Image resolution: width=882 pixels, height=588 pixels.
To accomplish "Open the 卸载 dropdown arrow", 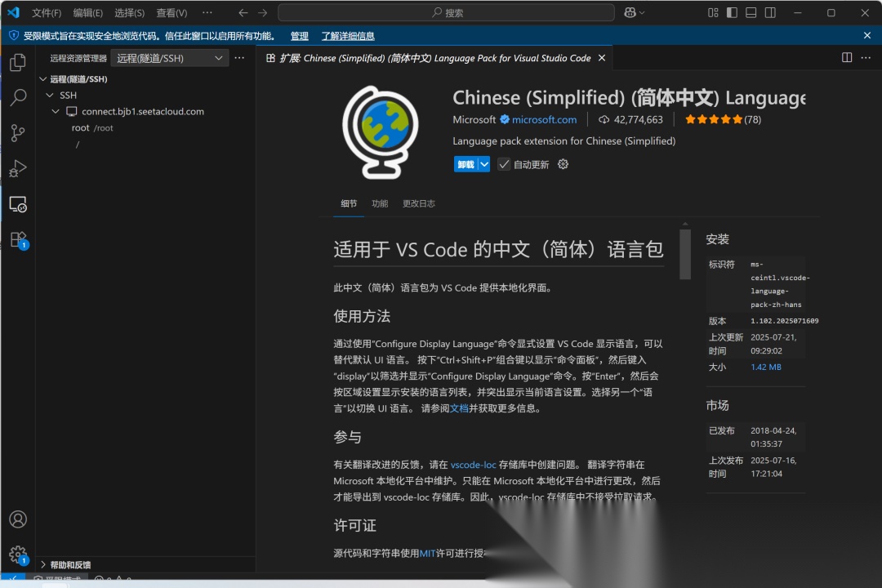I will tap(484, 164).
